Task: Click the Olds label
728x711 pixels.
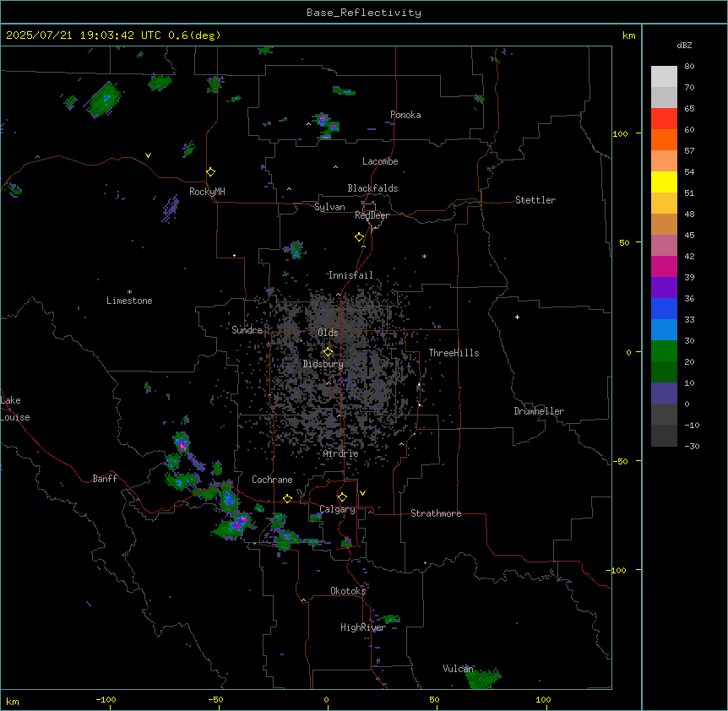Action: tap(328, 333)
